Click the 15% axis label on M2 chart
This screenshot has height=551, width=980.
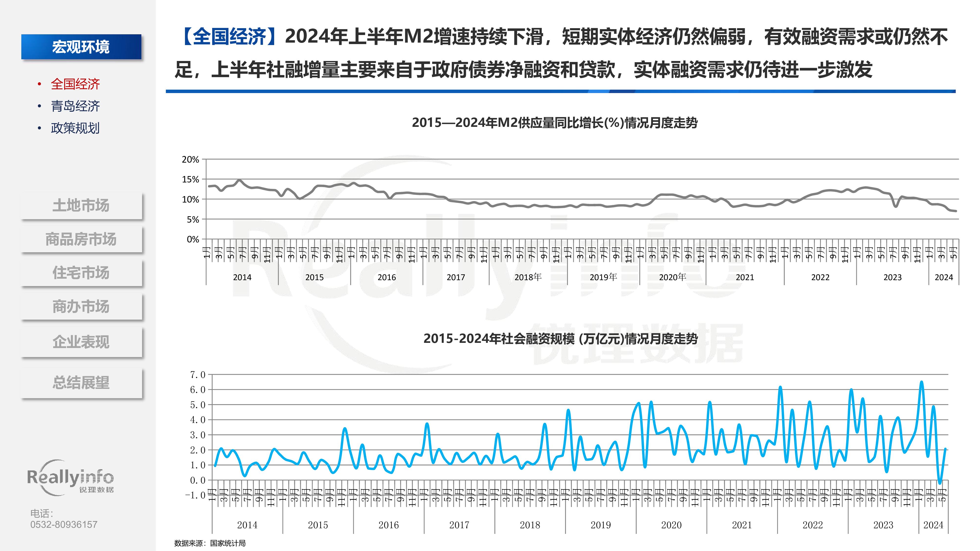pos(190,179)
